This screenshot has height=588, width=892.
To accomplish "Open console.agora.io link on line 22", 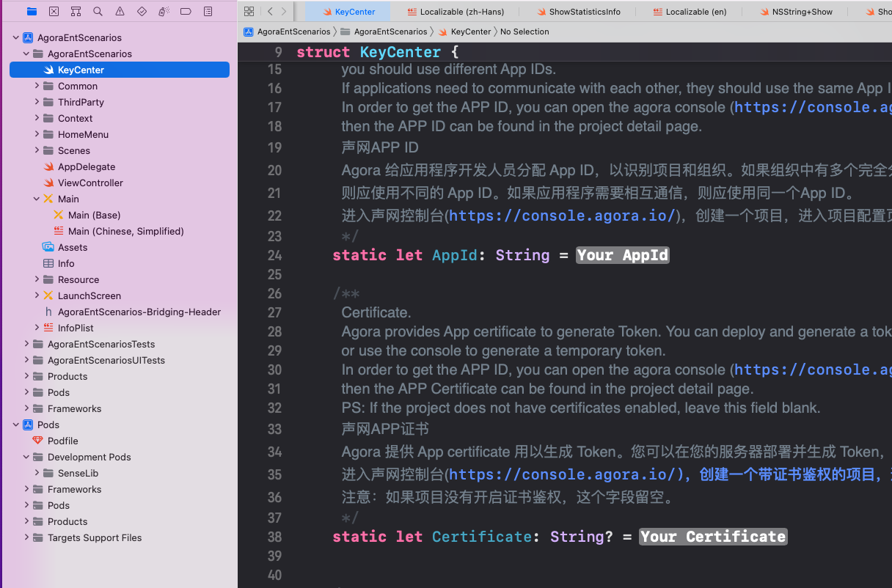I will click(562, 216).
